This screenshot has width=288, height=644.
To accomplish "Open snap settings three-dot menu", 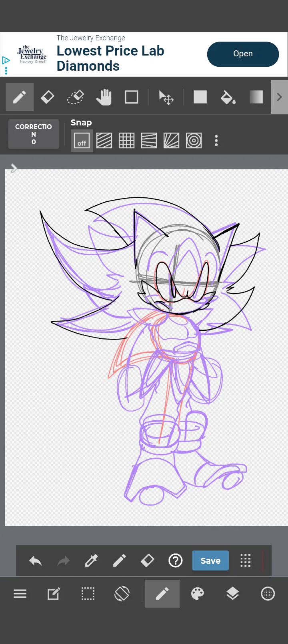I will click(216, 141).
